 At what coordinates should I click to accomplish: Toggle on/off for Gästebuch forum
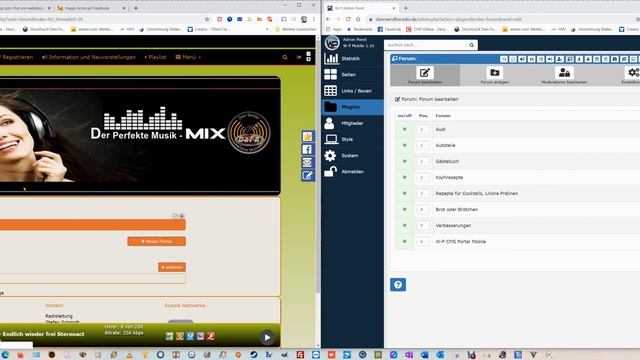[404, 161]
